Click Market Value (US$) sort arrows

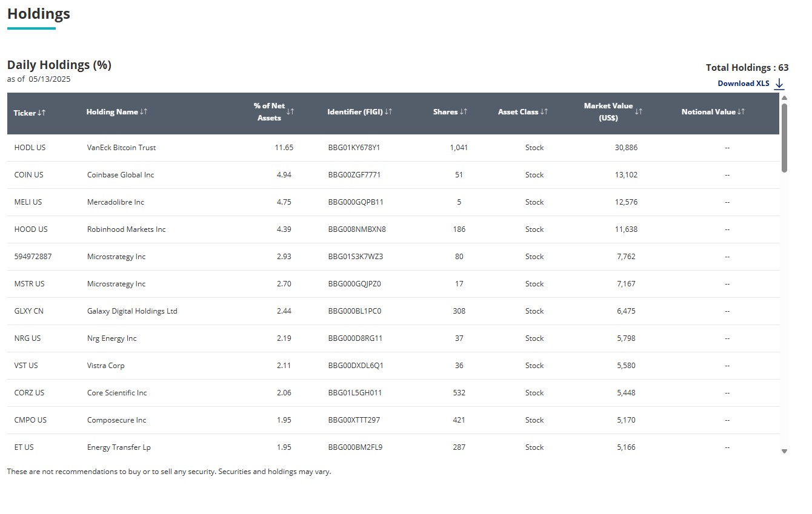[639, 112]
